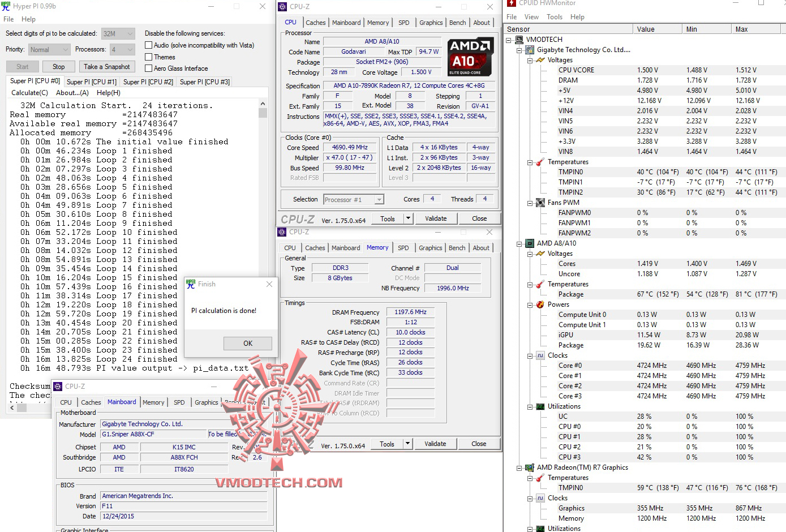
Task: Click the AMD A10 logo in CPU-Z
Action: click(x=470, y=57)
